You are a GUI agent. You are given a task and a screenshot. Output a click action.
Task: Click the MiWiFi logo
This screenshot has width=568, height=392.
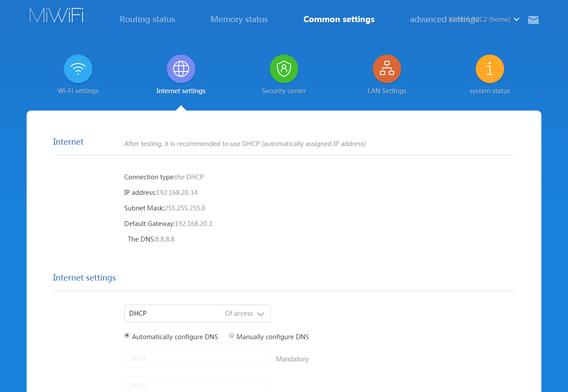(56, 15)
